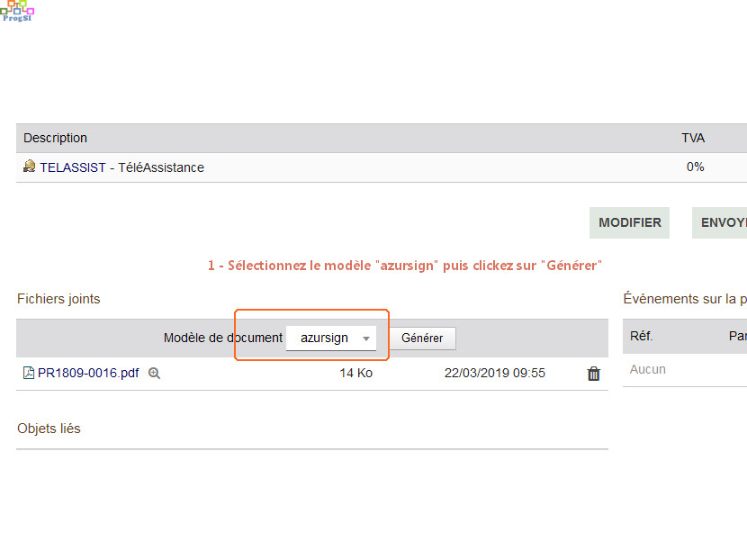The width and height of the screenshot is (747, 560).
Task: Click the date 22/03/2019 09:55
Action: tap(494, 373)
